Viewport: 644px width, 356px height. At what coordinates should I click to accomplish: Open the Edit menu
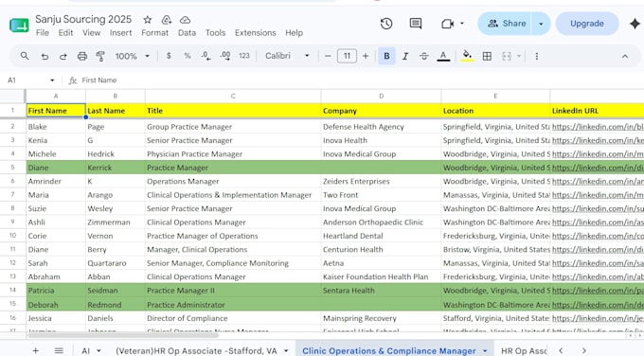pos(65,33)
